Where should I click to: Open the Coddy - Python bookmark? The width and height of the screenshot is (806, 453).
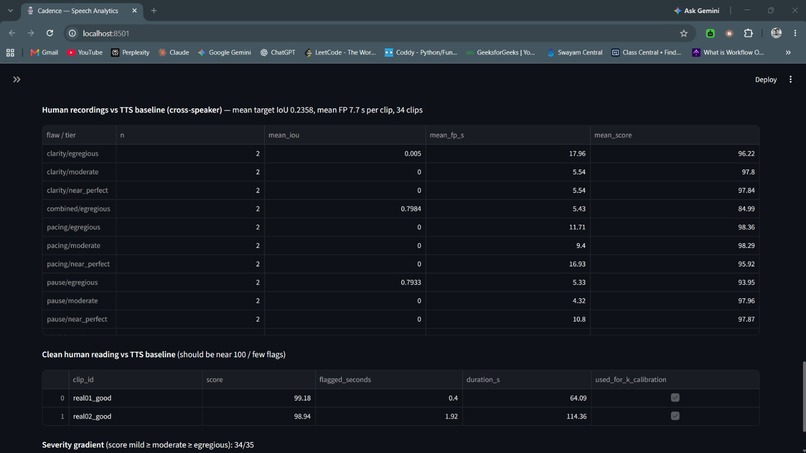(x=420, y=52)
